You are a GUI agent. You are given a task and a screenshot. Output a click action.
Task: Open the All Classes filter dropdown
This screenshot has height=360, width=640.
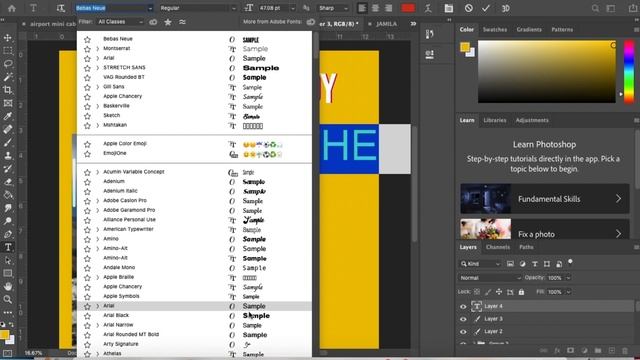(x=120, y=22)
